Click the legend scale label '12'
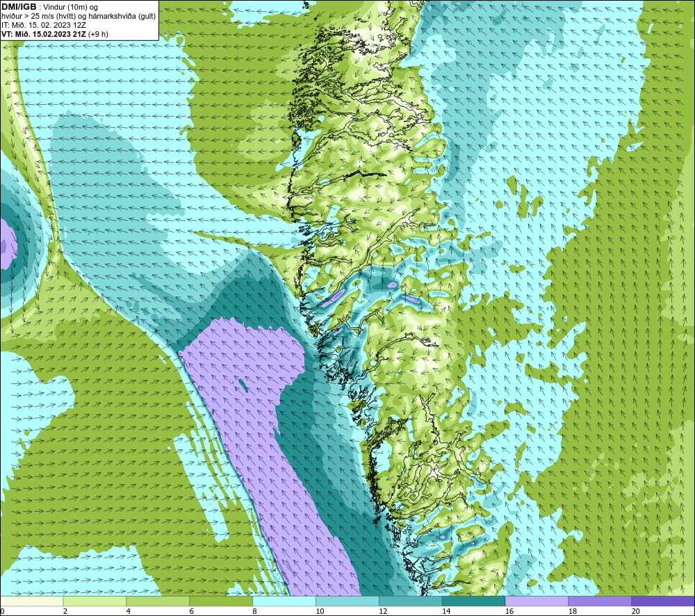Screen dimensions: 695x616 point(383,611)
